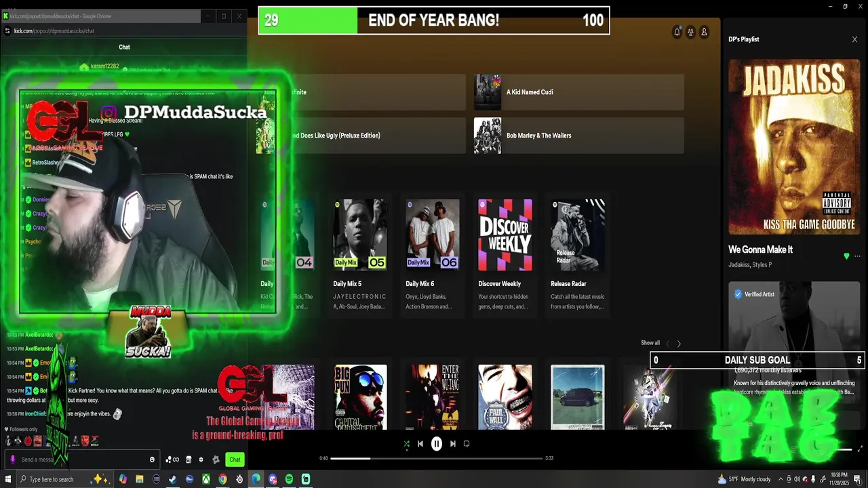Image resolution: width=868 pixels, height=488 pixels.
Task: Open File Explorer from the taskbar
Action: coord(139,479)
